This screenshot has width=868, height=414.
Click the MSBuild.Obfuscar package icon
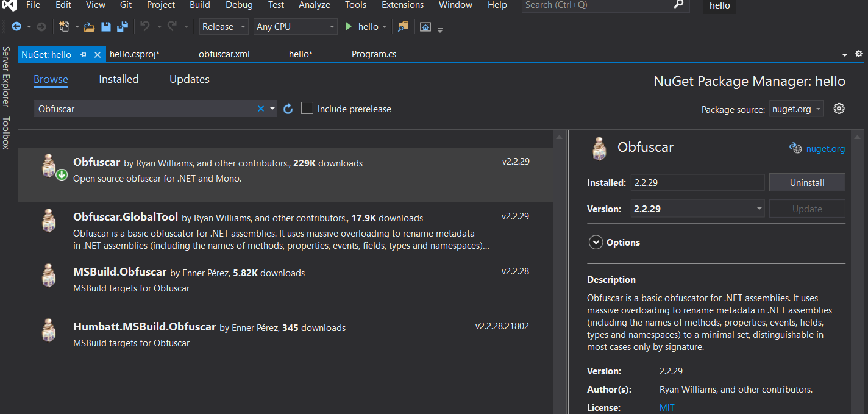(49, 275)
